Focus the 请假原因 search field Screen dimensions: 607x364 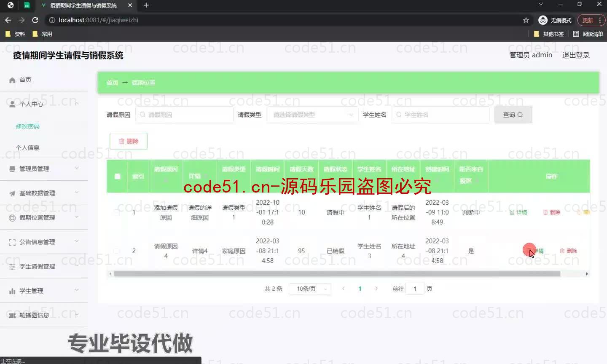[x=184, y=115]
